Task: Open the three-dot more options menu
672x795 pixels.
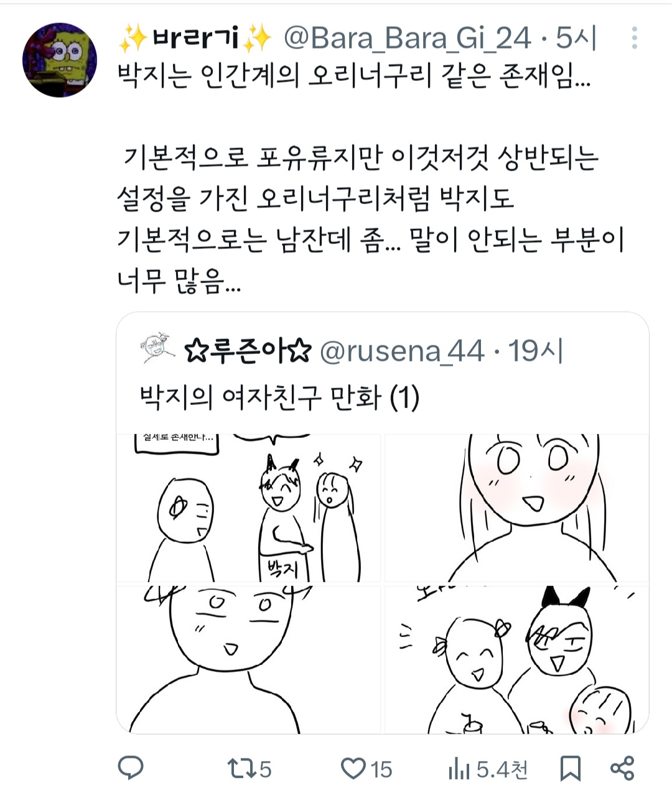Action: point(634,39)
